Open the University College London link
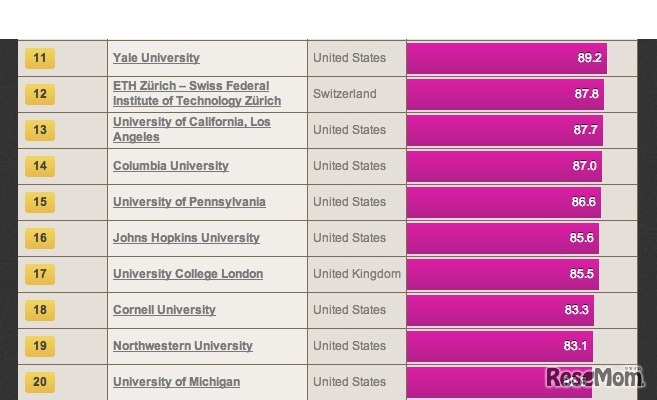657x400 pixels. coord(188,274)
